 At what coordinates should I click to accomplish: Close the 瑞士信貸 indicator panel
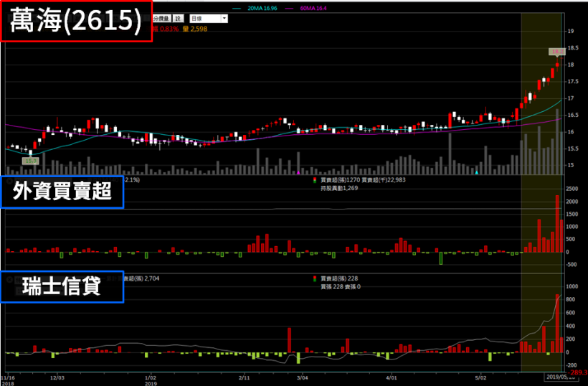click(x=10, y=280)
